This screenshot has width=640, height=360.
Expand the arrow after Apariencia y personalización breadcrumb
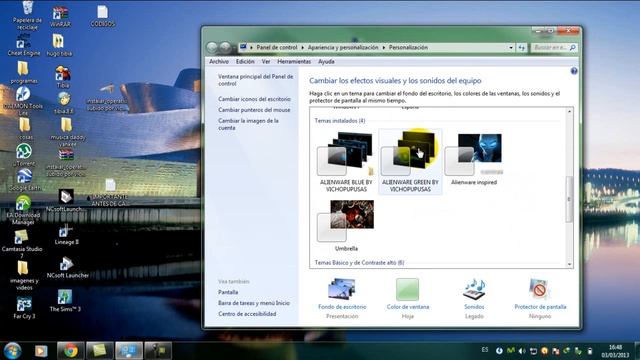click(x=384, y=48)
